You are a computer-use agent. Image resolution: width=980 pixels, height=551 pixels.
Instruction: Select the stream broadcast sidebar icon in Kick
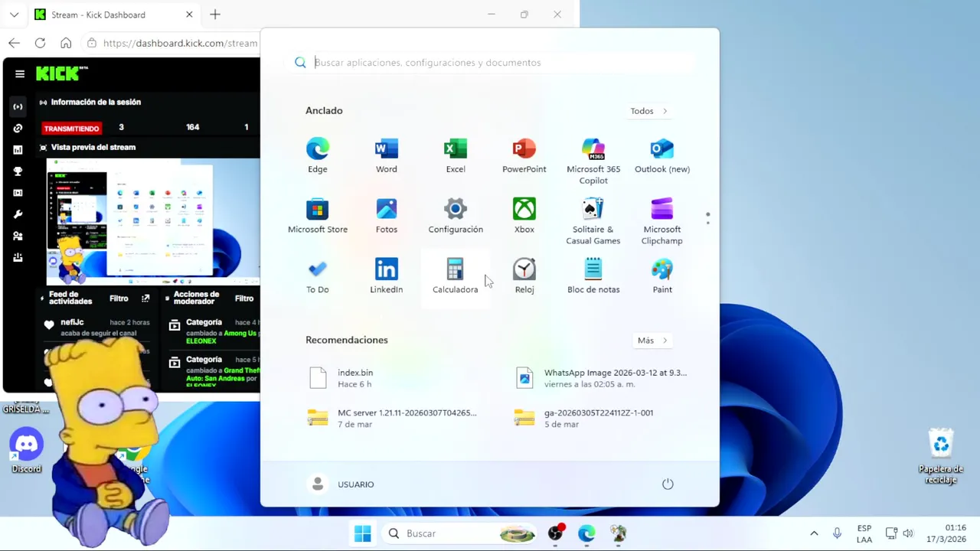pos(18,106)
